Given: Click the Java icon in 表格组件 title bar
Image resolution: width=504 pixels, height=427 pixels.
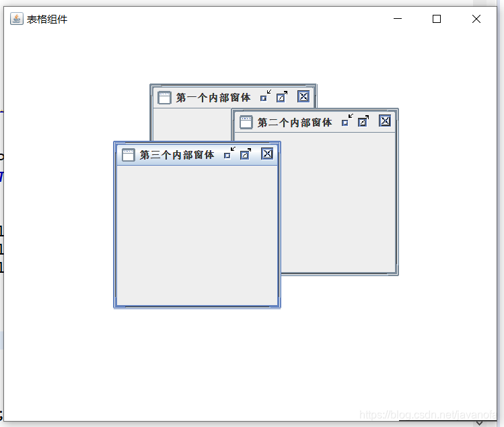Looking at the screenshot, I should tap(16, 19).
